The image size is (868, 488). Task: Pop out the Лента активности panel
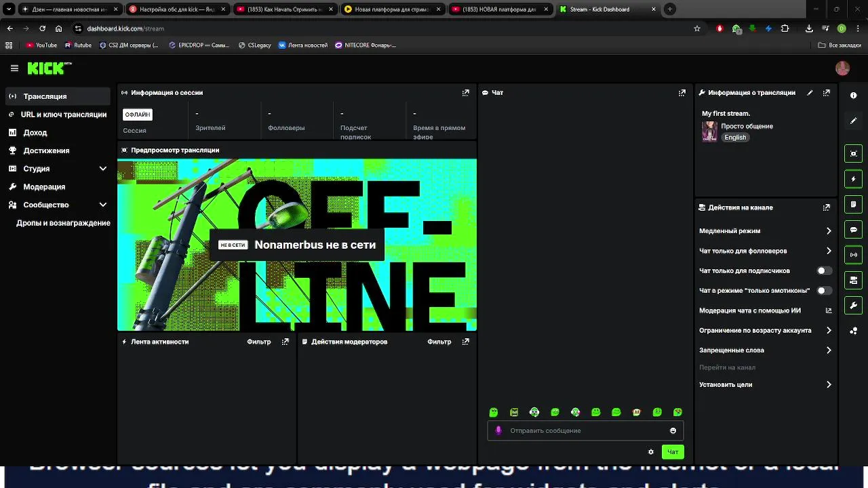coord(285,342)
